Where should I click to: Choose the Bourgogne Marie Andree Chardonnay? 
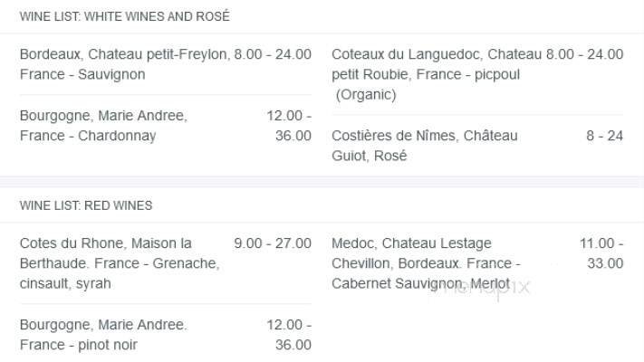click(102, 126)
